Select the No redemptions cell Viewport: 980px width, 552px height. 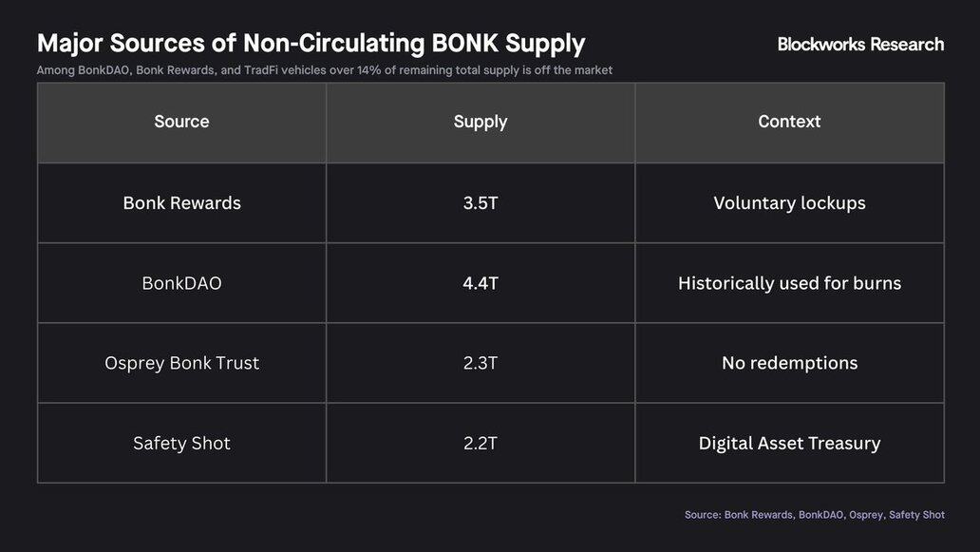coord(789,363)
